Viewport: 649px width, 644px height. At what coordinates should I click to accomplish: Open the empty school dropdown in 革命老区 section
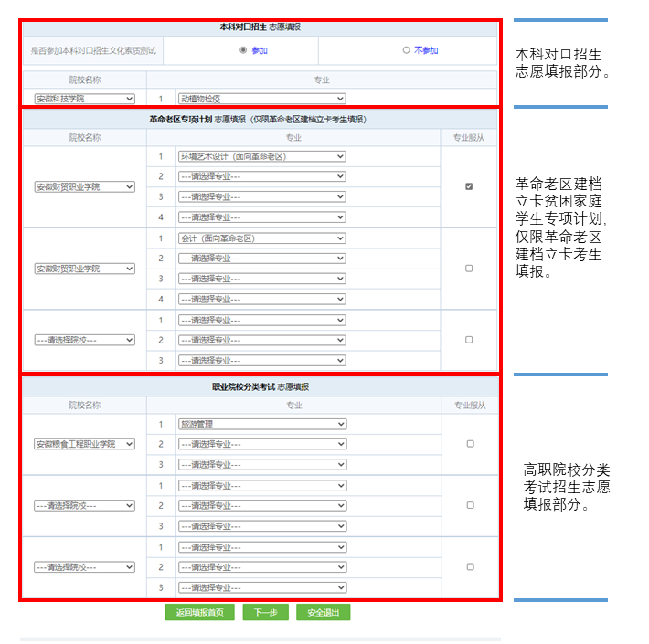(84, 340)
